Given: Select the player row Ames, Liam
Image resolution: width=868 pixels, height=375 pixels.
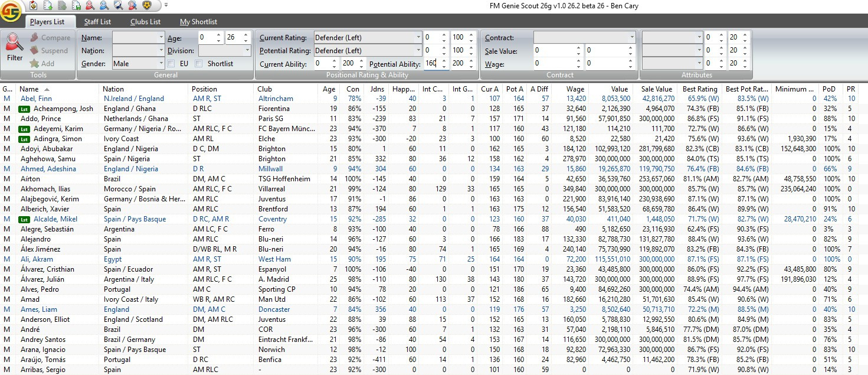Looking at the screenshot, I should [434, 309].
